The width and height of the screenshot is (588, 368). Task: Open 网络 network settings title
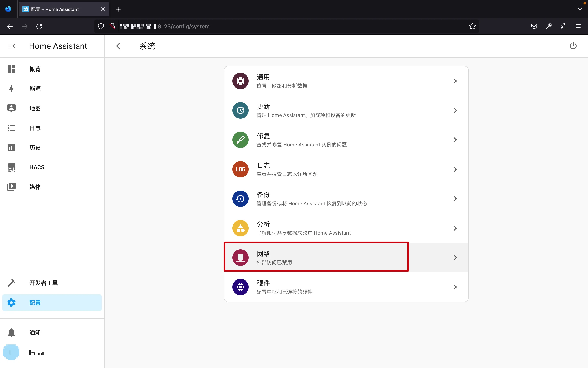tap(263, 254)
